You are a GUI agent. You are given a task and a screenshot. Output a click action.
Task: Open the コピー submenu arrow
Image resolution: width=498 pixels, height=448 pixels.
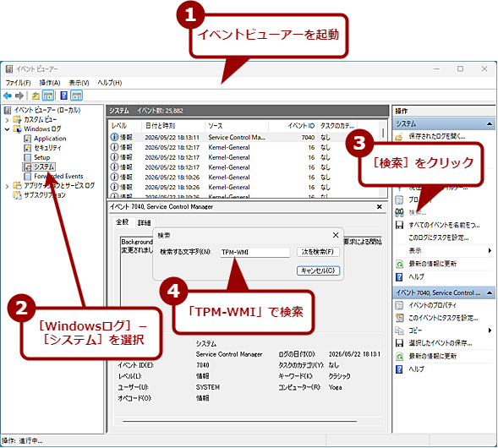pos(490,331)
